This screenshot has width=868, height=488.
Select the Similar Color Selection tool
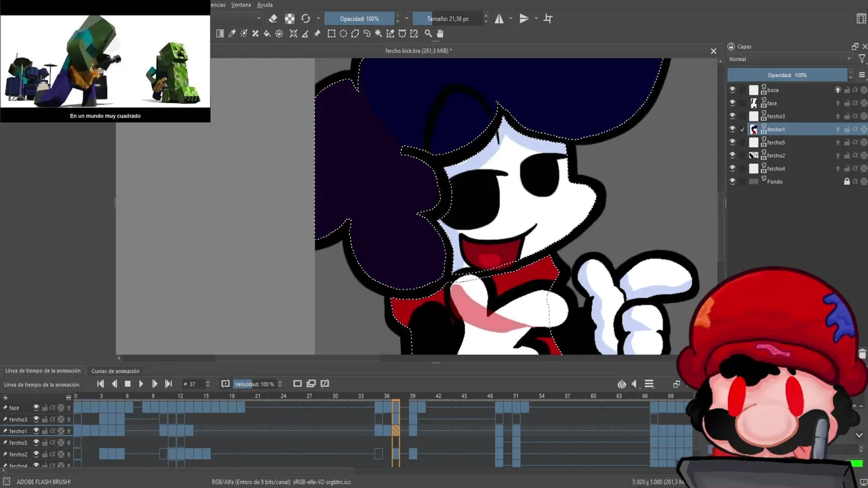391,33
